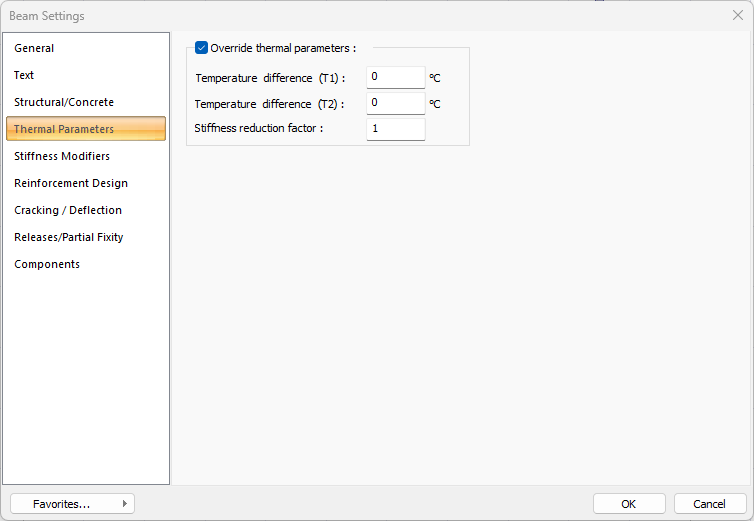Confirm settings with the OK button
Viewport: 754px width, 521px height.
(629, 504)
